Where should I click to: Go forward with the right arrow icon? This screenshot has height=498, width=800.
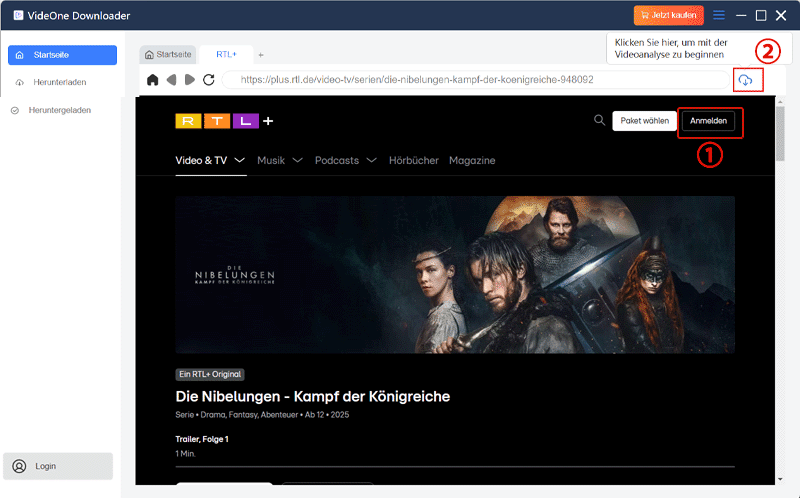click(190, 80)
